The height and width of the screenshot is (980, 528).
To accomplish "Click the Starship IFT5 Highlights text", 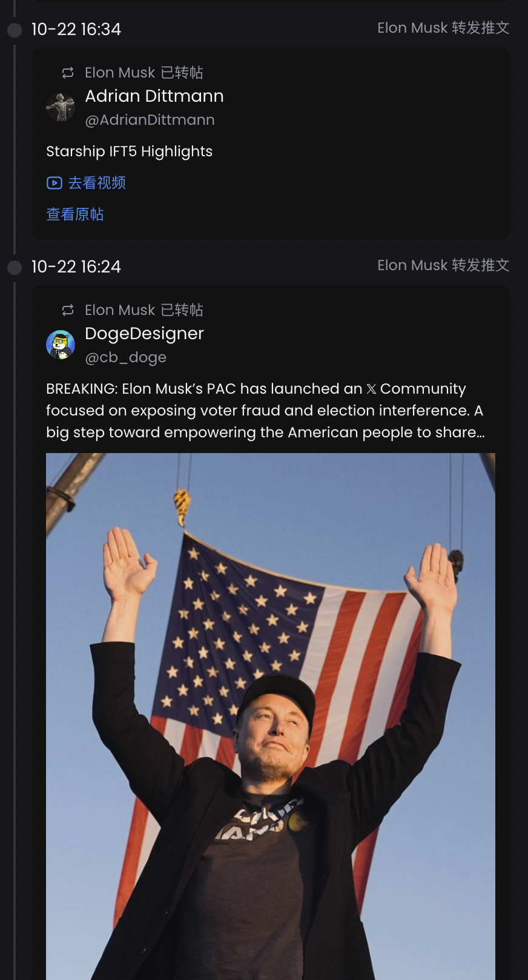I will click(x=130, y=151).
